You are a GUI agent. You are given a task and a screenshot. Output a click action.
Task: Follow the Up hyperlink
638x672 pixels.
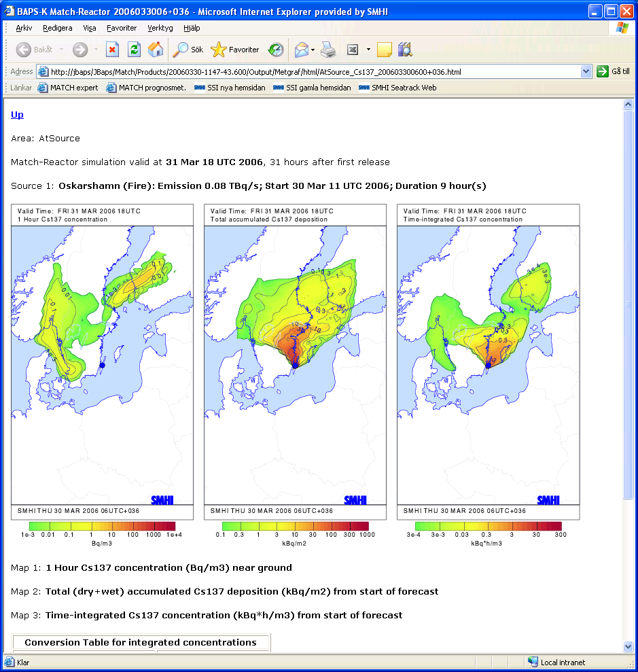point(17,114)
